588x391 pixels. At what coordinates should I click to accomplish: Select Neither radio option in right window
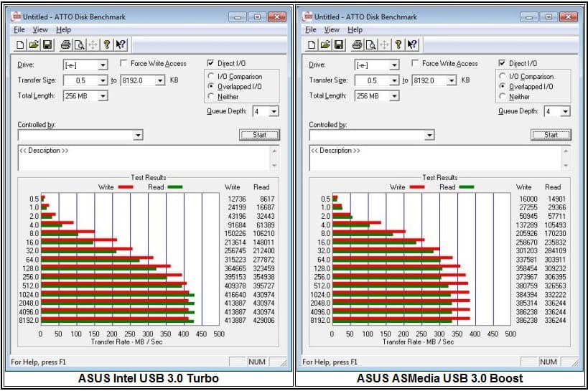(x=503, y=96)
